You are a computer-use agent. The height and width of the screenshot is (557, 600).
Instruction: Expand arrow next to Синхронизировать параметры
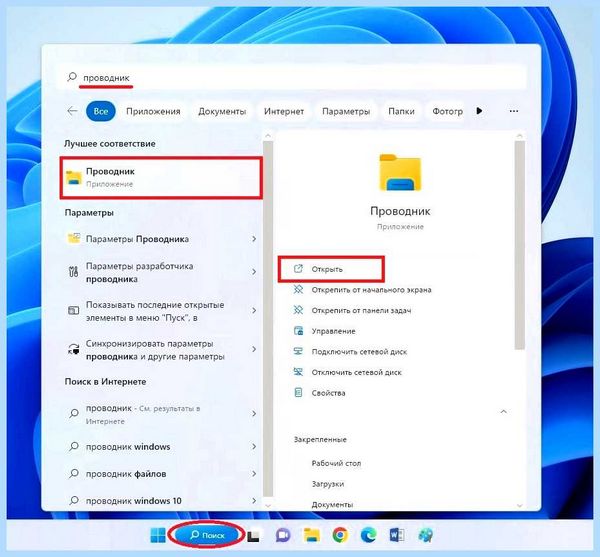[254, 349]
